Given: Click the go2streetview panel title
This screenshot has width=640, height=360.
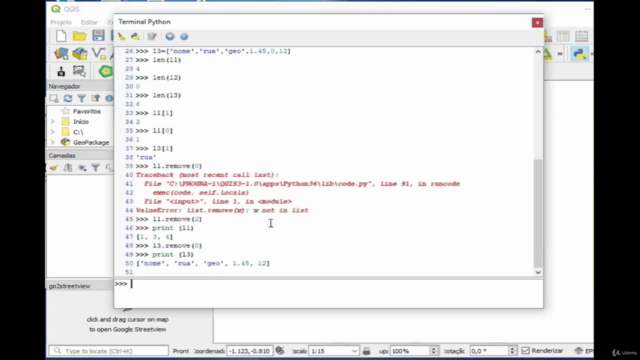Looking at the screenshot, I should click(x=69, y=286).
